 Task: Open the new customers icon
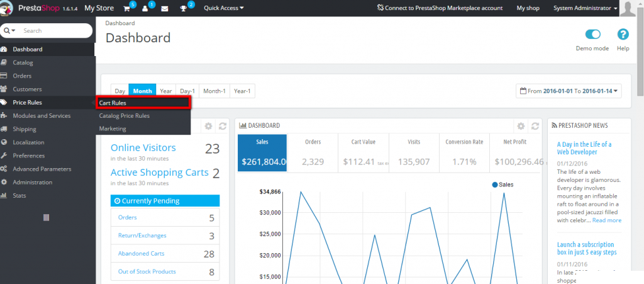145,8
